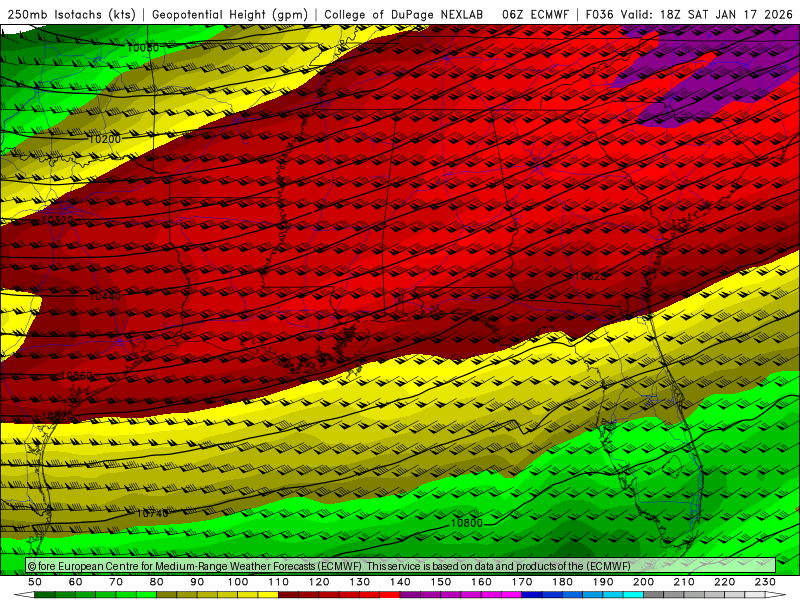
Task: Click the 10800 height contour label
Action: point(467,523)
